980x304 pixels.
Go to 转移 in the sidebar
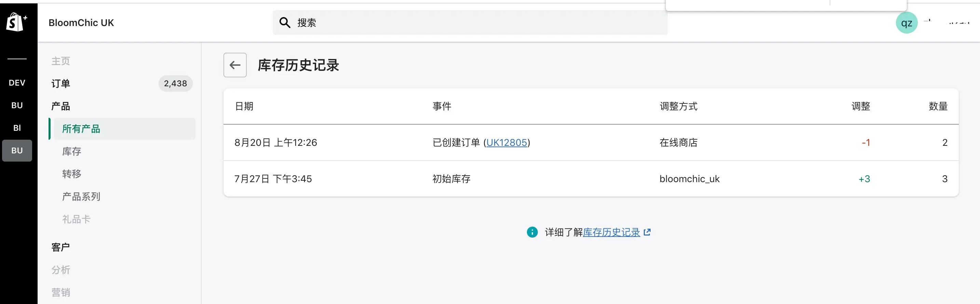coord(71,174)
